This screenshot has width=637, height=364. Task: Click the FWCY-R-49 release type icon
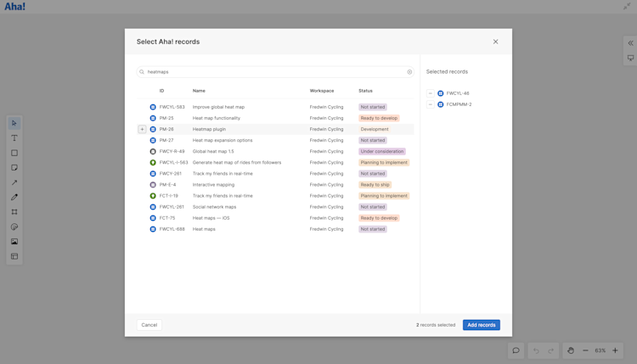pos(153,151)
